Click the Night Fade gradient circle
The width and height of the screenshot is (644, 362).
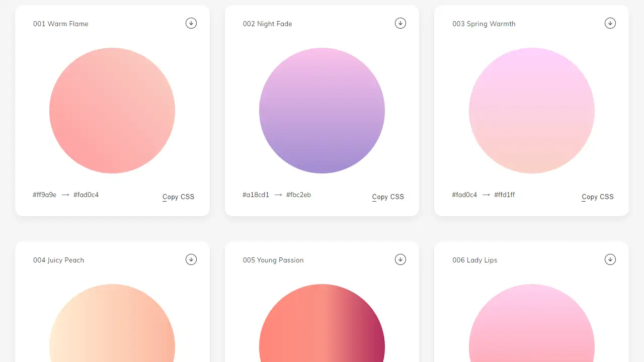click(322, 110)
